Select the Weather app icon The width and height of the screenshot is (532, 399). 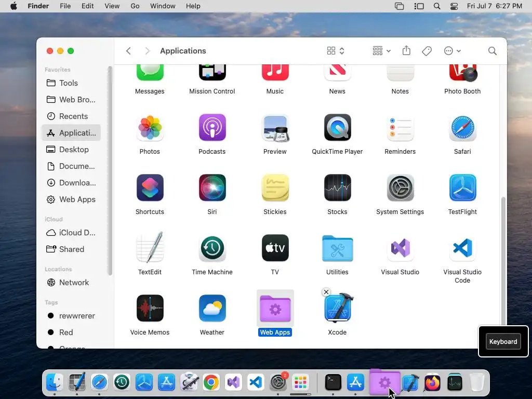[x=212, y=308]
